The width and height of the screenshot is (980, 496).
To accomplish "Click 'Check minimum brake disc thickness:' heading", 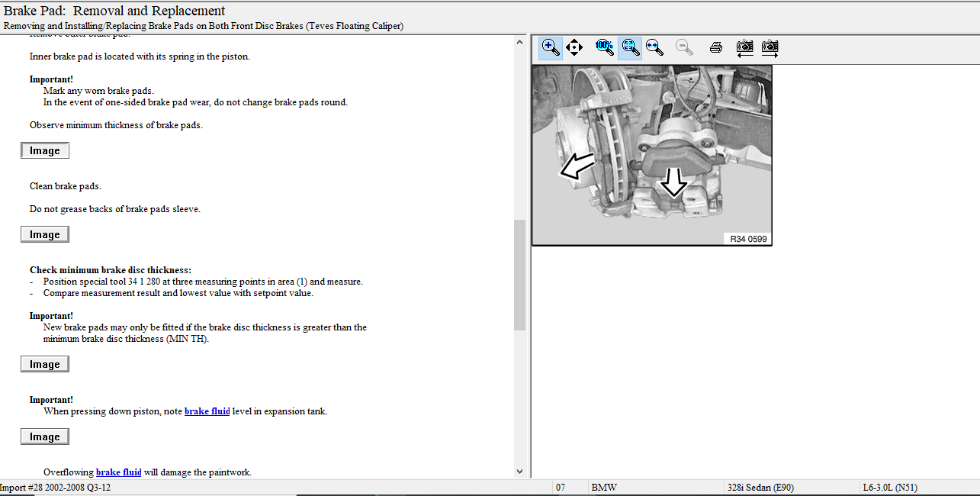I will (111, 270).
